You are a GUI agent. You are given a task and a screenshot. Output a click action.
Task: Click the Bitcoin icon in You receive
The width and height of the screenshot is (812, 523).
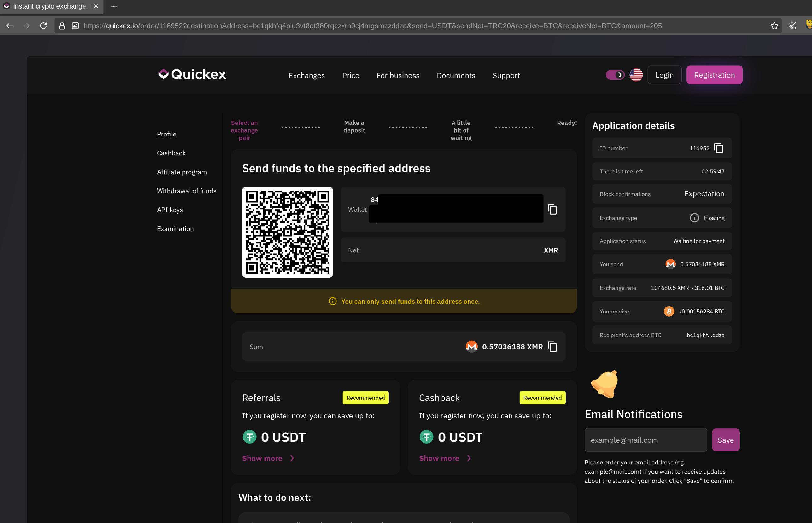[x=669, y=311]
